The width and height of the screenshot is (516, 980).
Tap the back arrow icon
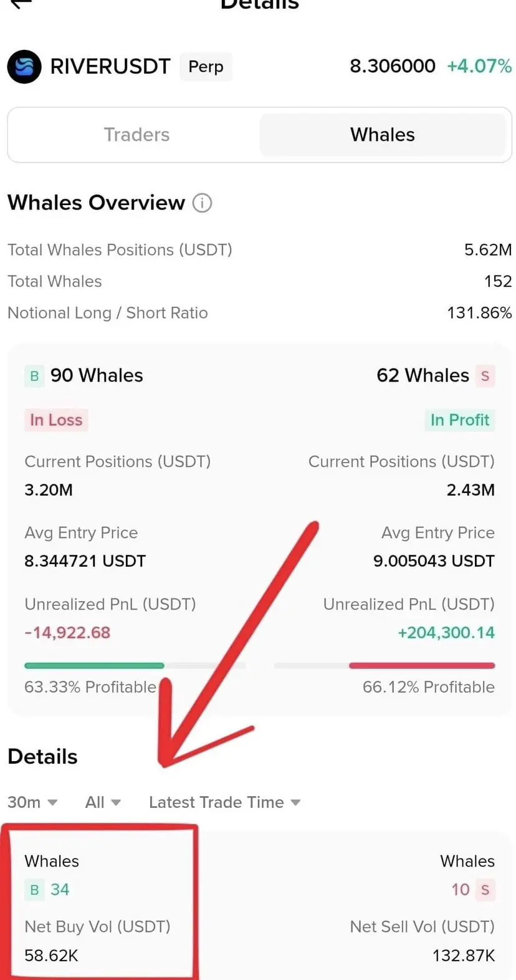pyautogui.click(x=21, y=4)
